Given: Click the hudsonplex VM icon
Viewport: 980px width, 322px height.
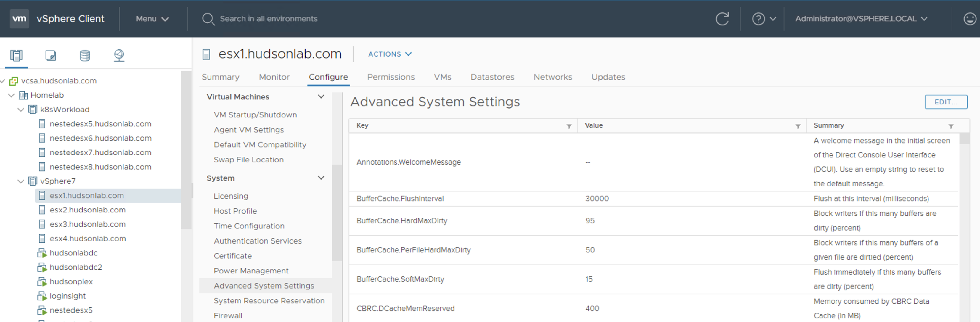Looking at the screenshot, I should point(42,282).
